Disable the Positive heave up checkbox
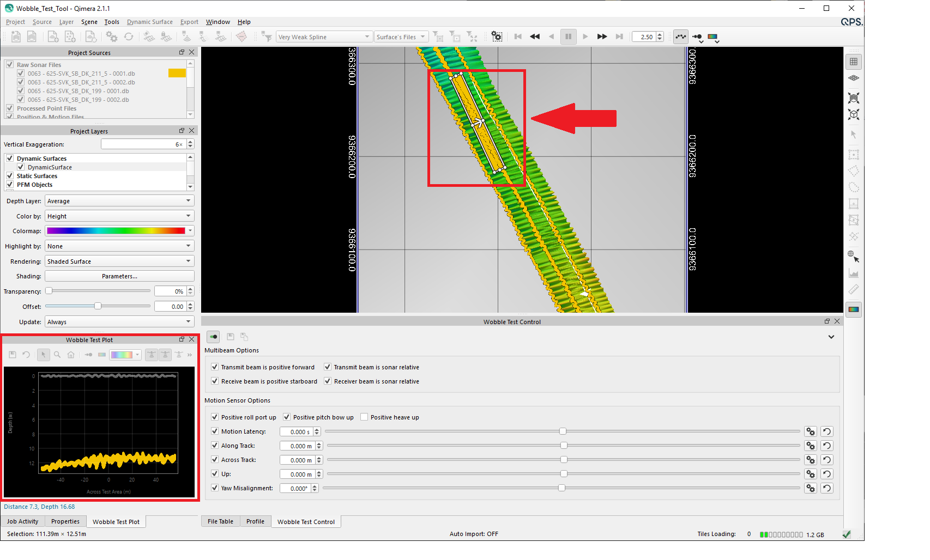Viewport: 930px width, 560px height. pos(364,417)
